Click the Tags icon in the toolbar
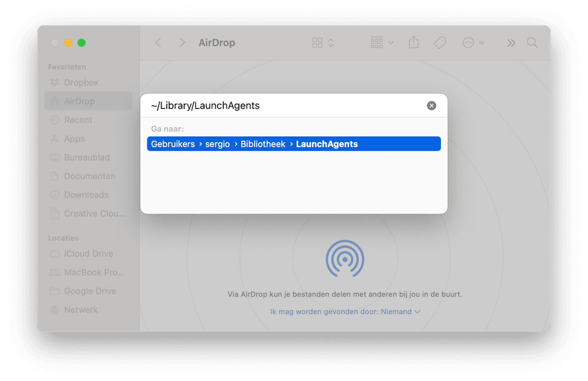Screen dimensions: 588x381 440,43
